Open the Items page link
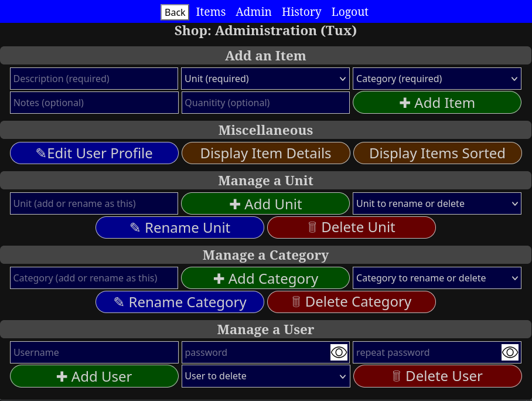 click(211, 12)
